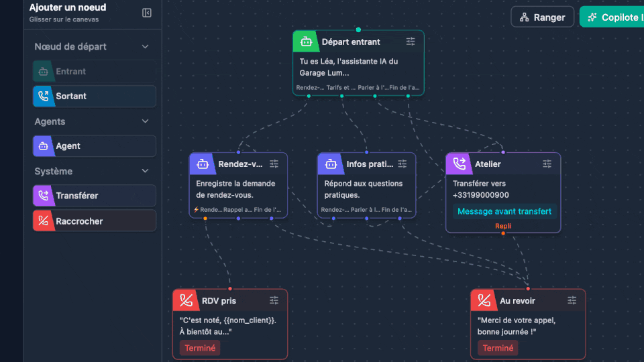Collapse the Ajouter un noeud side panel
This screenshot has width=644, height=362.
tap(147, 13)
